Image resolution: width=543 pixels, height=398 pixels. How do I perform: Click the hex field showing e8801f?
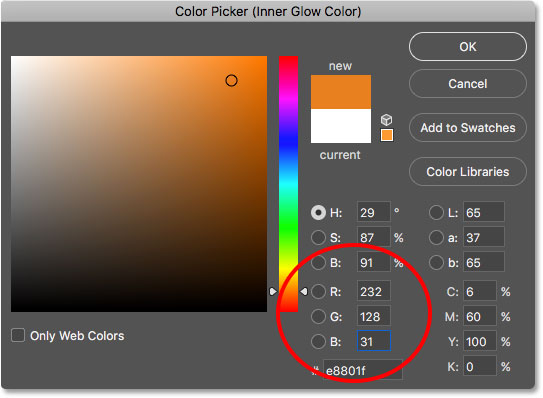[x=363, y=370]
